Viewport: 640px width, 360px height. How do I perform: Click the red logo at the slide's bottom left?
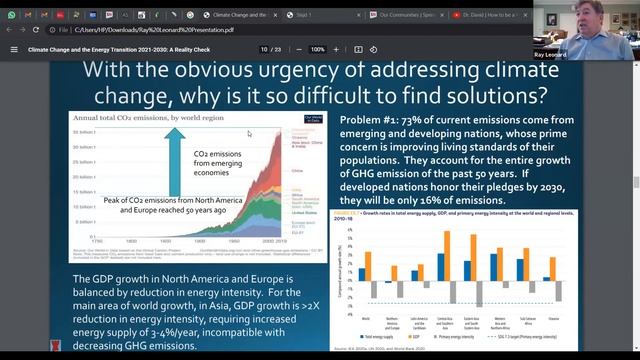point(56,345)
